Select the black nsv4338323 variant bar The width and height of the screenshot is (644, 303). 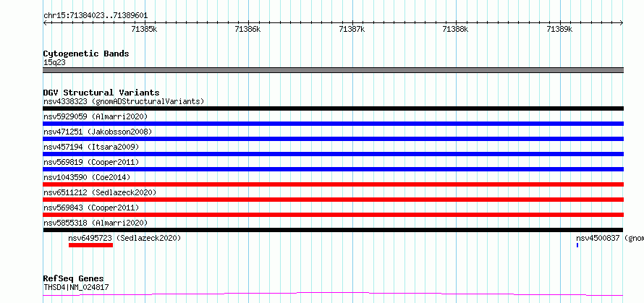coord(333,108)
